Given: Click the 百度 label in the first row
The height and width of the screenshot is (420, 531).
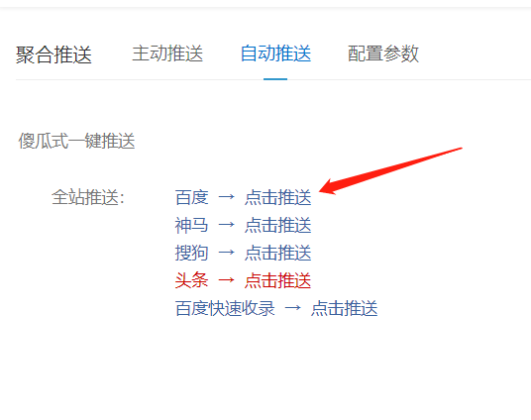Looking at the screenshot, I should (191, 197).
